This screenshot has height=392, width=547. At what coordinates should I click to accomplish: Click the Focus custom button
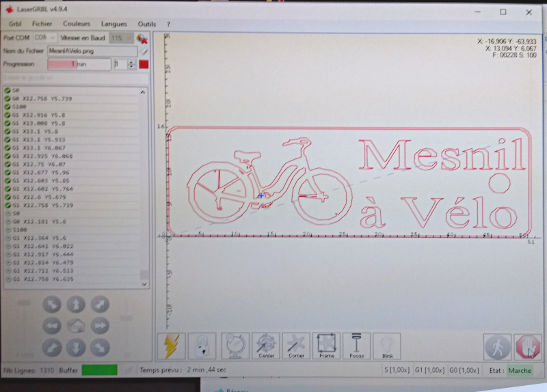[356, 346]
